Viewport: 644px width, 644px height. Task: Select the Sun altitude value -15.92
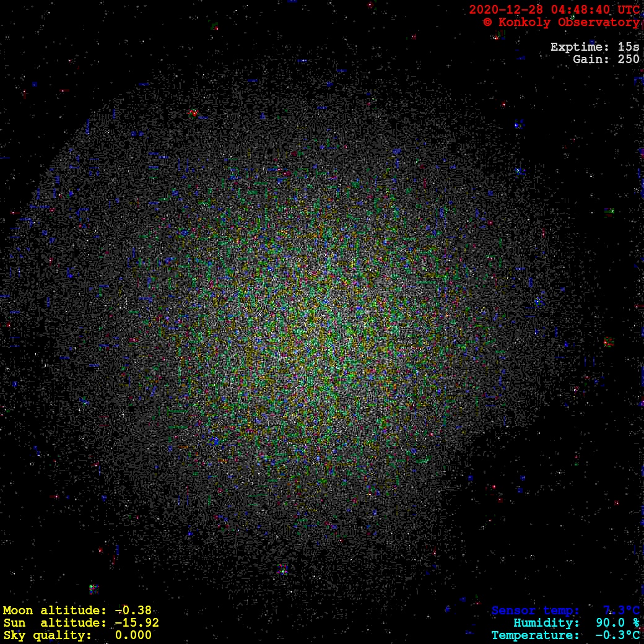click(x=137, y=623)
